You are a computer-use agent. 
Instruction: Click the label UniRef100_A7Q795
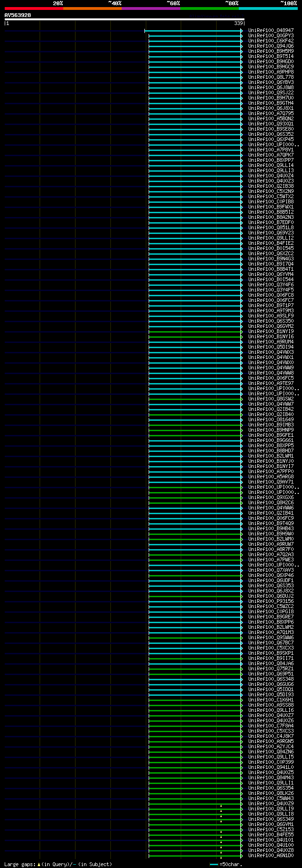point(271,113)
